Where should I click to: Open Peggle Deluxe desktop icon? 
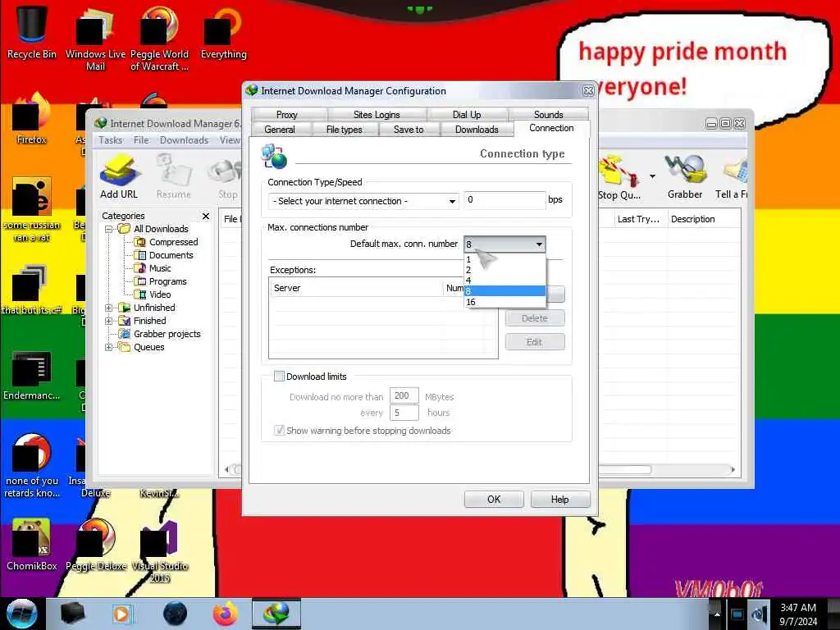pos(96,544)
